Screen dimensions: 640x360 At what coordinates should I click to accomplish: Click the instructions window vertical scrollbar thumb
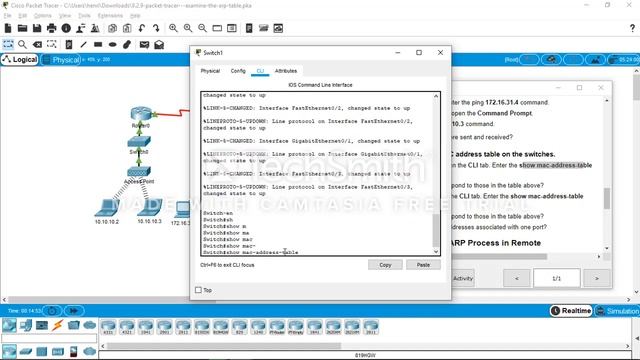point(607,198)
